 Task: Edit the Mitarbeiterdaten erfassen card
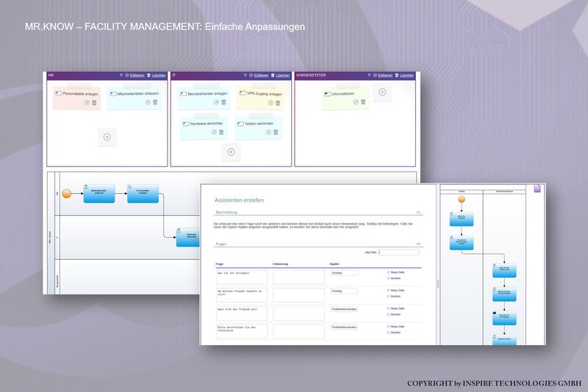point(148,102)
